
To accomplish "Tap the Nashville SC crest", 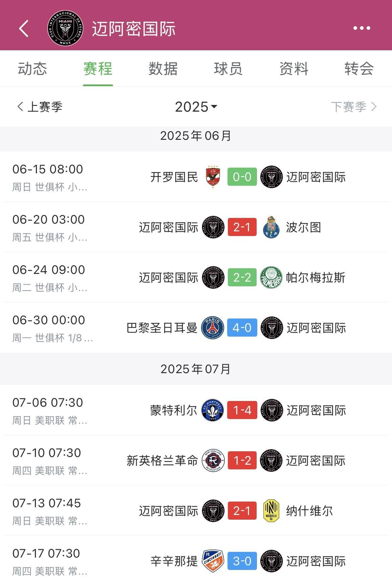I will point(271,511).
